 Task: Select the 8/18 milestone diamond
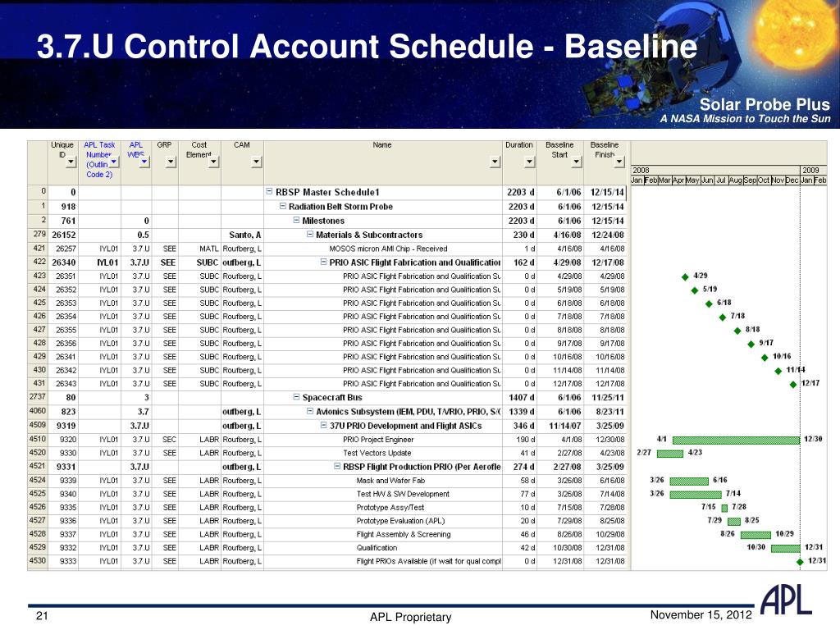[737, 331]
